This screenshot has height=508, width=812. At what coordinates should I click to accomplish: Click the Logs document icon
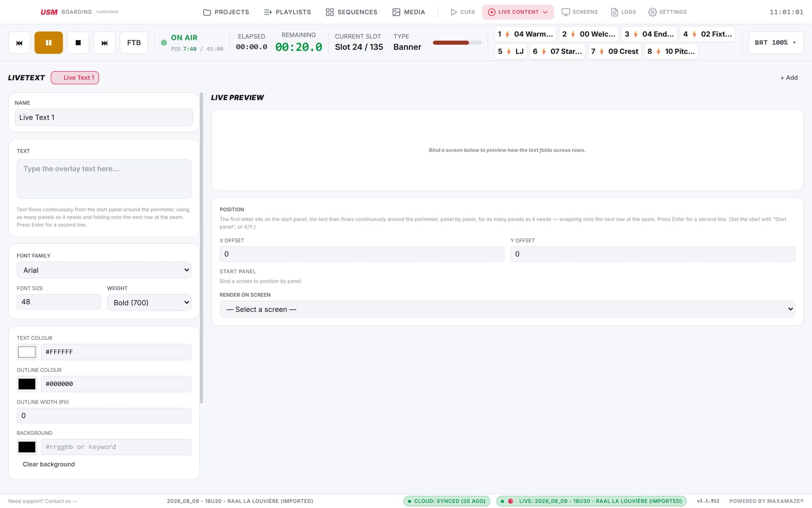pos(615,12)
